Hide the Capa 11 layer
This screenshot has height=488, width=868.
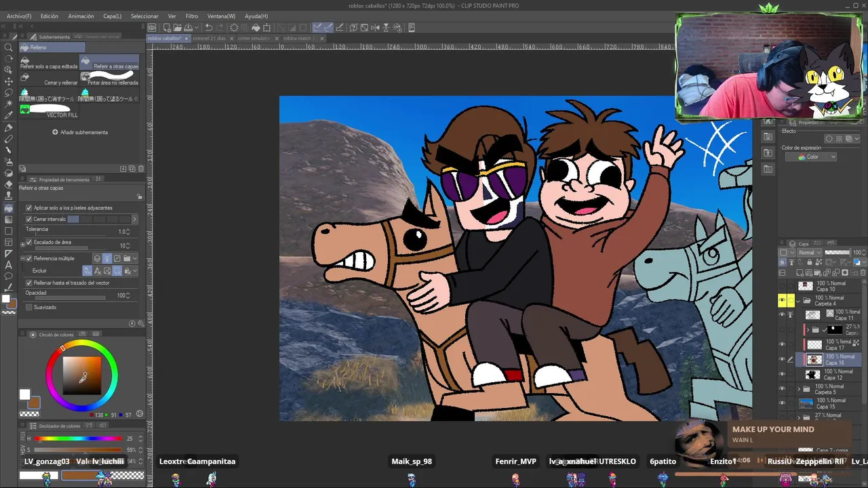click(782, 315)
